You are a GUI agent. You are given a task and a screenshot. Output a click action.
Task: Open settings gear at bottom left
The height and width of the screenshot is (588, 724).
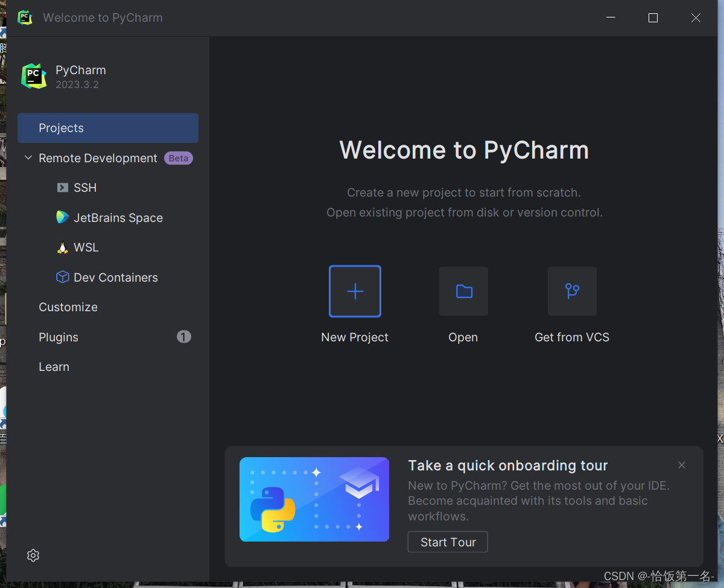tap(33, 555)
